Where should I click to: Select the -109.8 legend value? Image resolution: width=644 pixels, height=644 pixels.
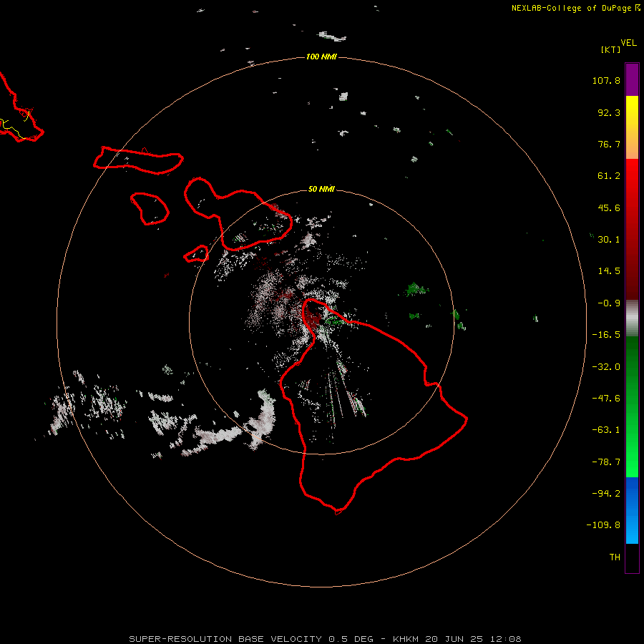click(x=603, y=525)
